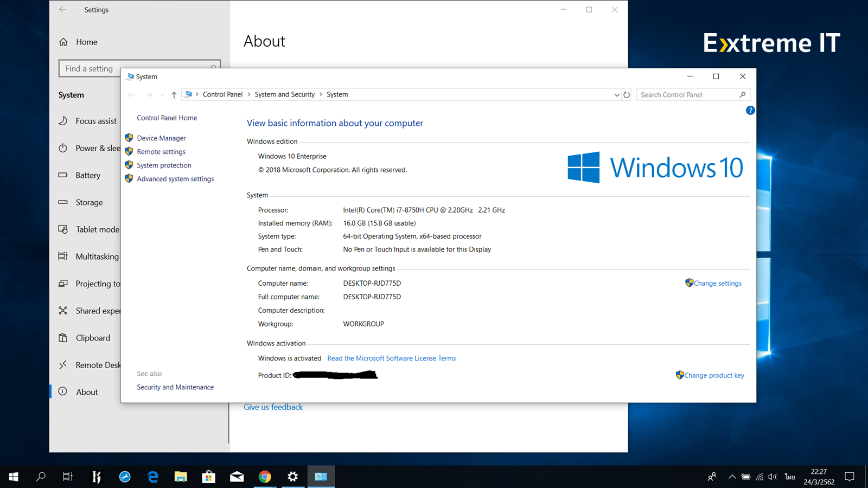Viewport: 868px width, 488px height.
Task: Go to Control Panel Home
Action: click(167, 118)
